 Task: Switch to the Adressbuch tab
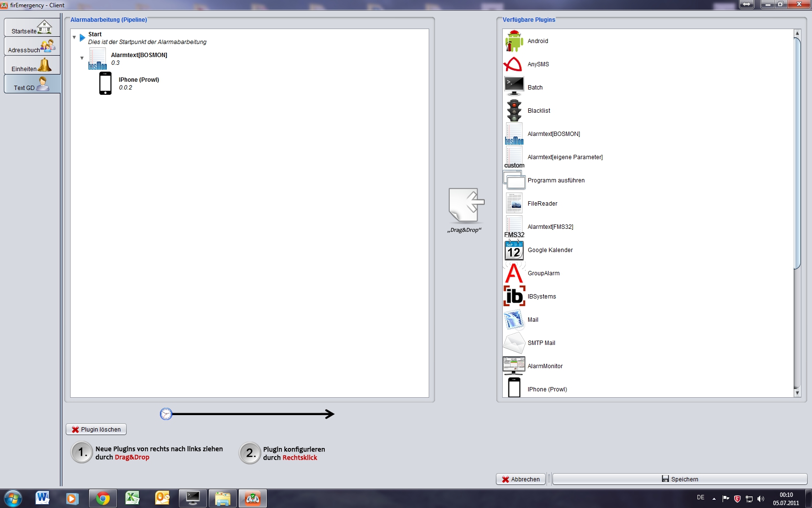[32, 47]
